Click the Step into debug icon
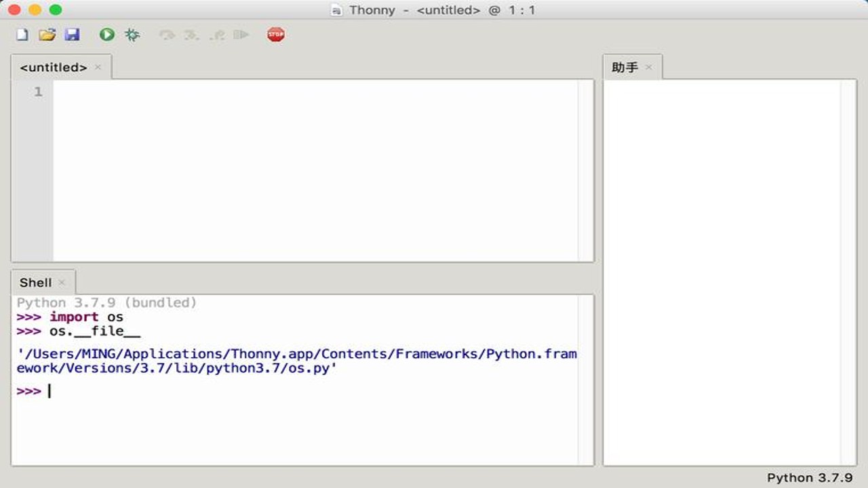 point(192,35)
